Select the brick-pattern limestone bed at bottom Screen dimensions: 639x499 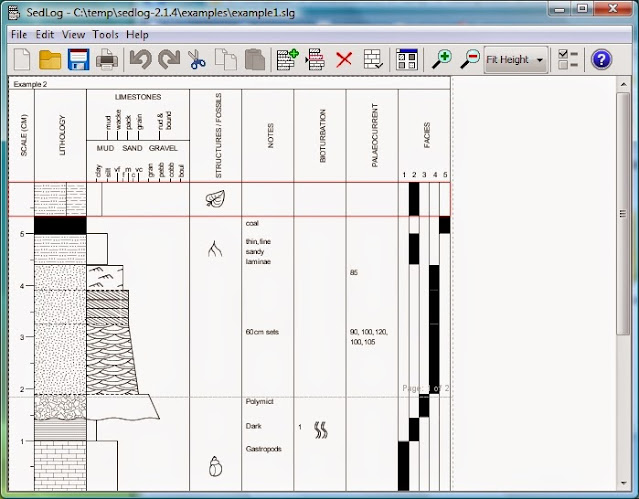pyautogui.click(x=60, y=465)
